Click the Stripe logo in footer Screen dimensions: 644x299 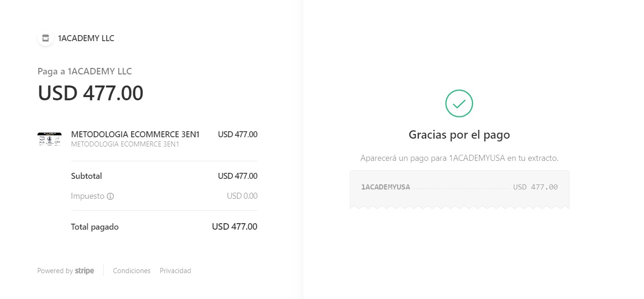(85, 271)
